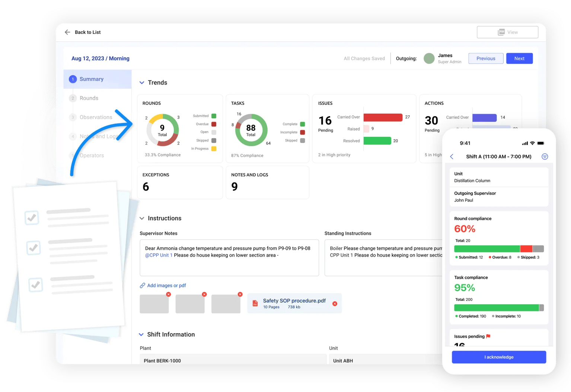Screen dimensions: 571x392
Task: Click step 2 circle next to Rounds
Action: pos(73,98)
